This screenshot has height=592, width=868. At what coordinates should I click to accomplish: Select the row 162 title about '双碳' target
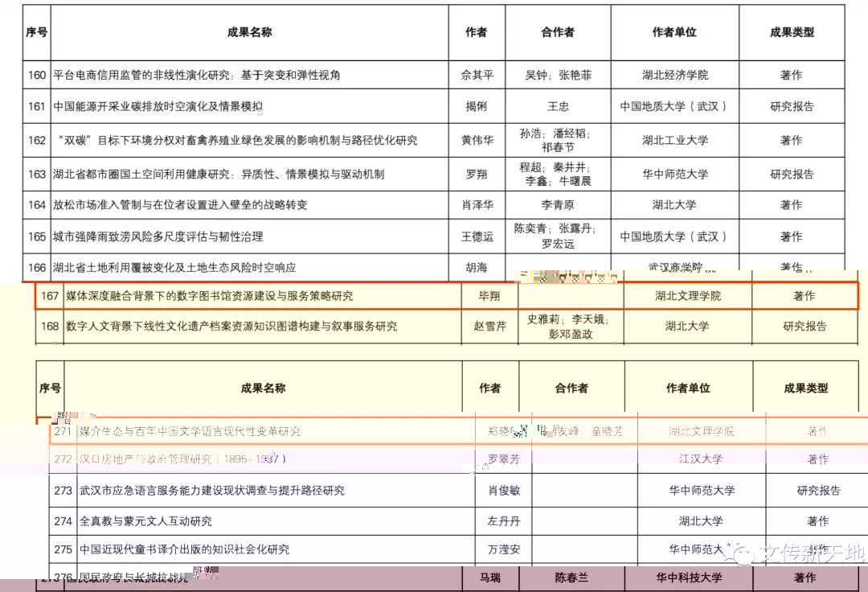pyautogui.click(x=237, y=140)
